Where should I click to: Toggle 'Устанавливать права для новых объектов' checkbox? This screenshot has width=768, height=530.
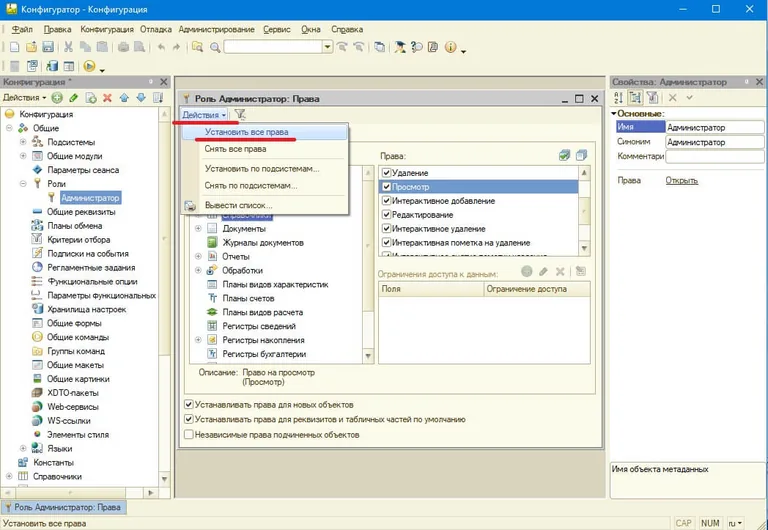tap(189, 405)
